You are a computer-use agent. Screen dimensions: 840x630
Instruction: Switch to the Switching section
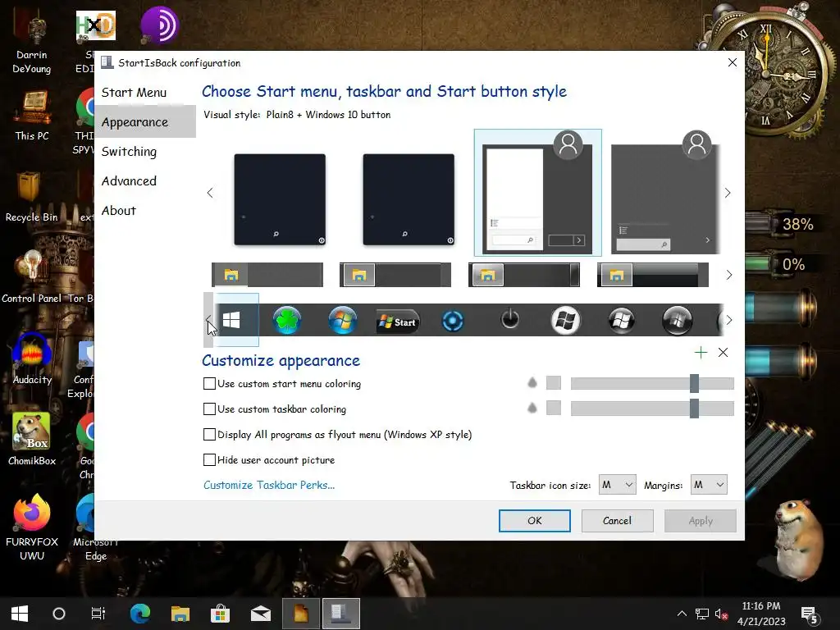129,152
